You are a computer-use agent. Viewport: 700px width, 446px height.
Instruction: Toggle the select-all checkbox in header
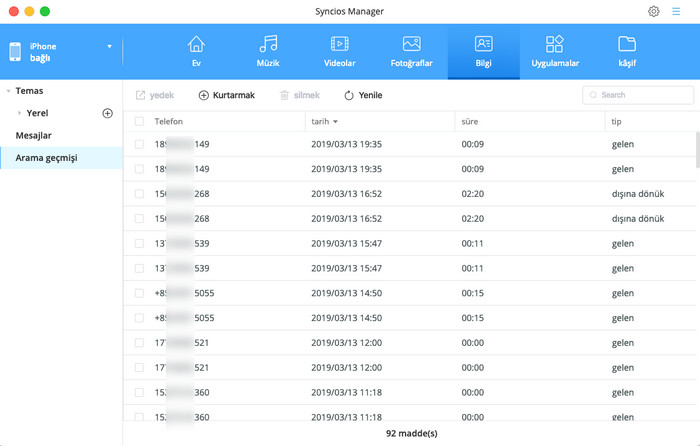coord(139,121)
